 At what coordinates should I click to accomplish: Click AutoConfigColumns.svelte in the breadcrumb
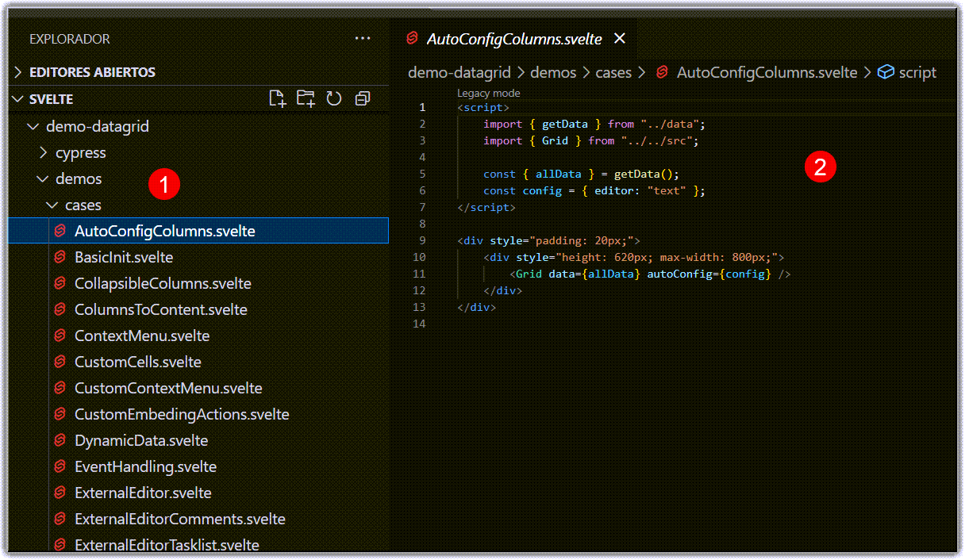click(767, 72)
